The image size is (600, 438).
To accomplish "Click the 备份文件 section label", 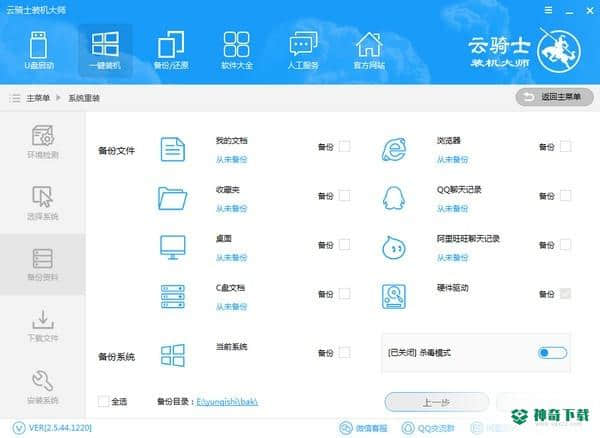I will (x=116, y=150).
